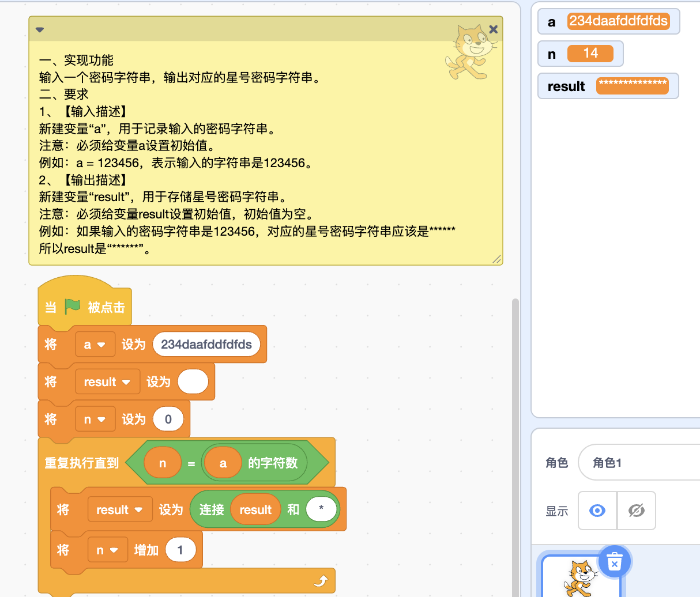700x597 pixels.
Task: Click empty value field for result
Action: pyautogui.click(x=193, y=382)
